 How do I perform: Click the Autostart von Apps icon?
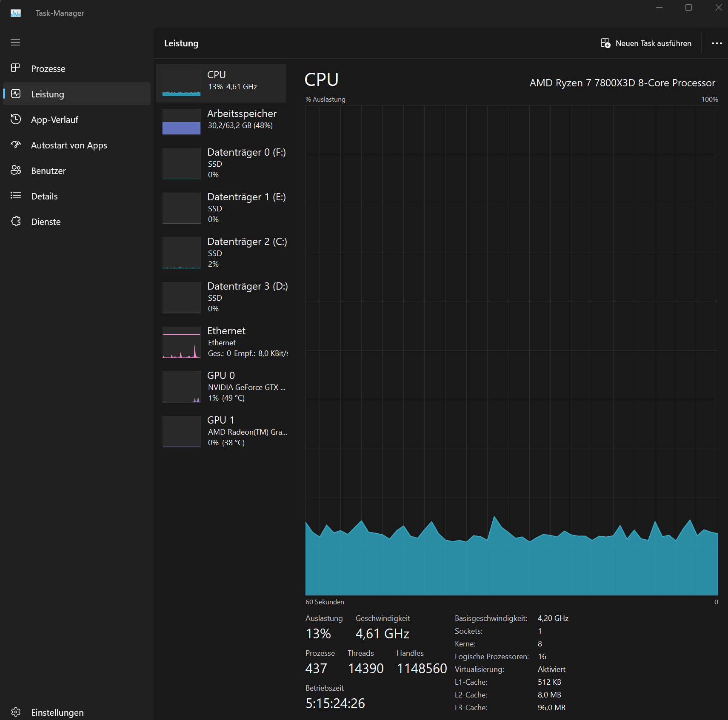(16, 145)
